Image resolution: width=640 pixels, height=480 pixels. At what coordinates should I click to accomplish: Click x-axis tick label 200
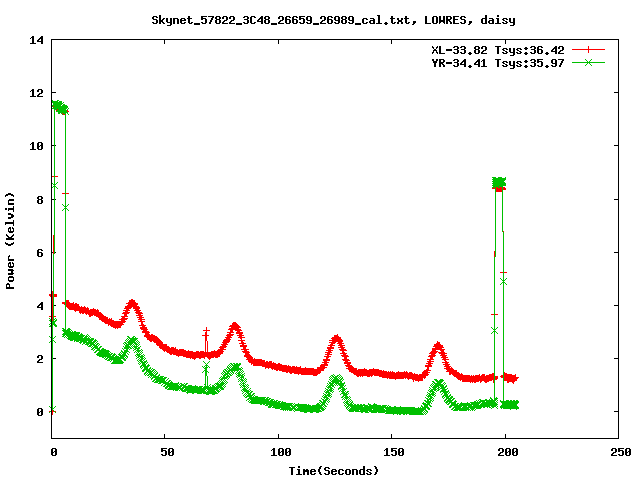(x=508, y=452)
